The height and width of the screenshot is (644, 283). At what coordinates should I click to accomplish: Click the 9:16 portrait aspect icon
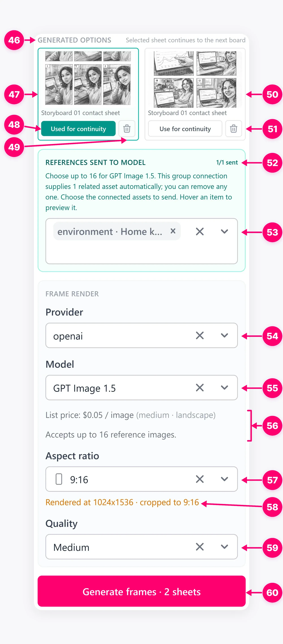[x=59, y=479]
